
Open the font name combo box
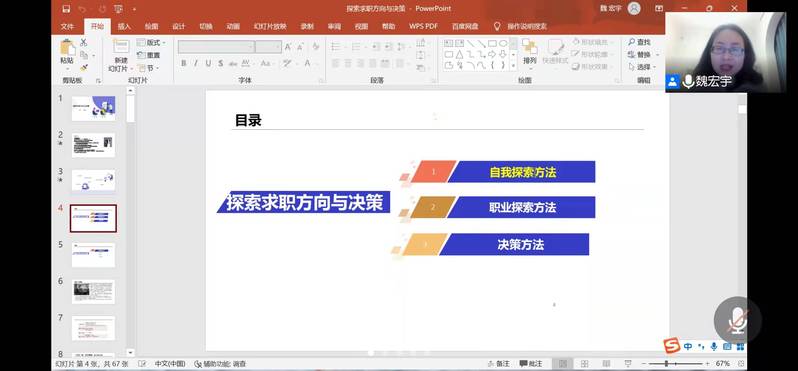pos(216,47)
